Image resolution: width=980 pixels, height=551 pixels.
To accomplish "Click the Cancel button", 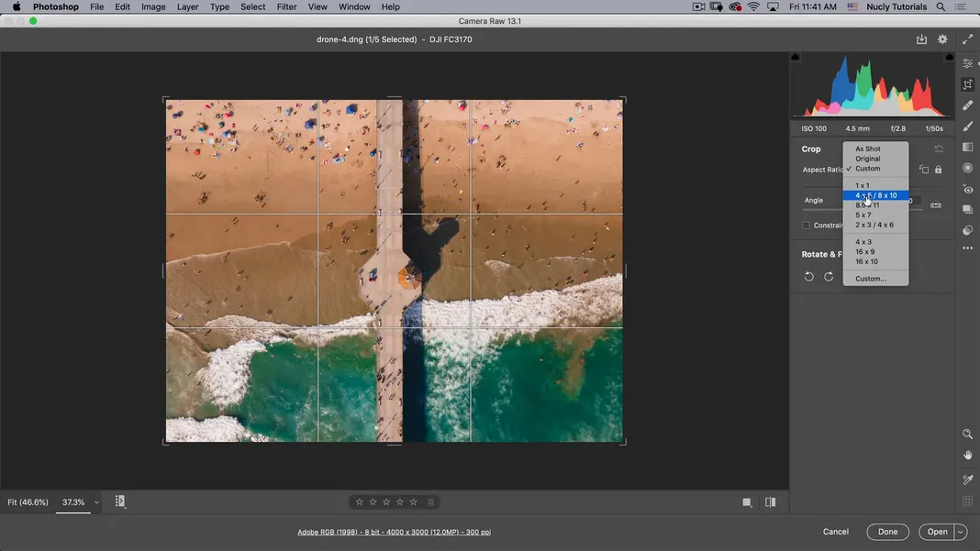I will [836, 532].
